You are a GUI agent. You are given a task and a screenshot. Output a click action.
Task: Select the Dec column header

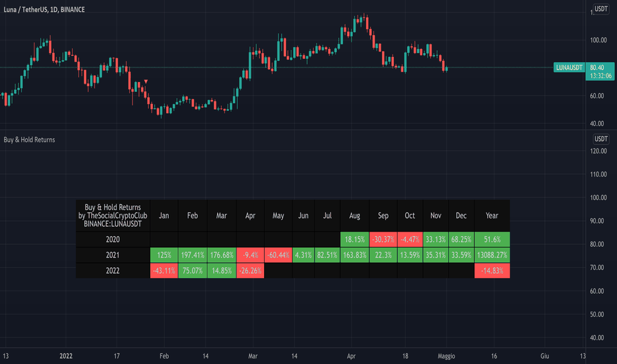[x=461, y=216]
